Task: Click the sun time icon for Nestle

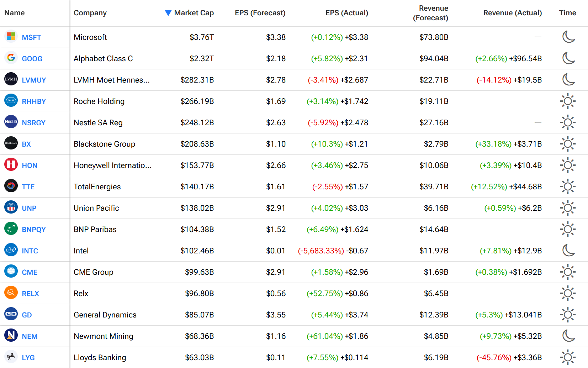Action: pyautogui.click(x=568, y=122)
